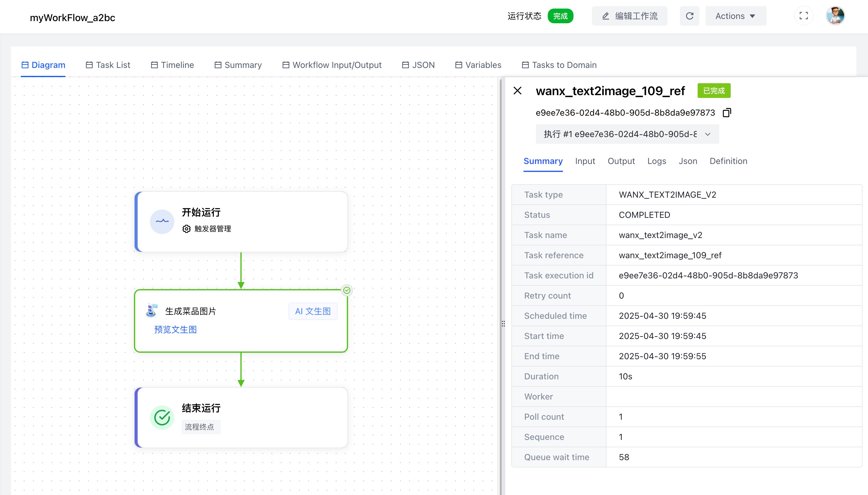Click the 预览文生图 link
868x495 pixels.
pos(175,329)
